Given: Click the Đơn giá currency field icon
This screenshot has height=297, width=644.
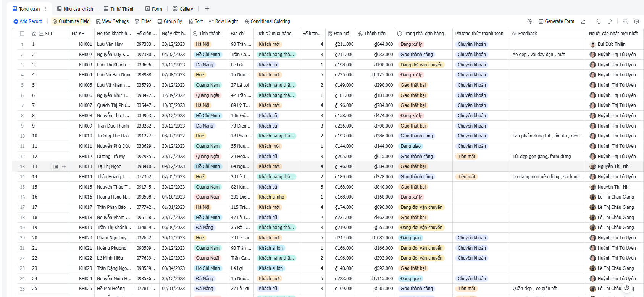Looking at the screenshot, I should [x=329, y=34].
